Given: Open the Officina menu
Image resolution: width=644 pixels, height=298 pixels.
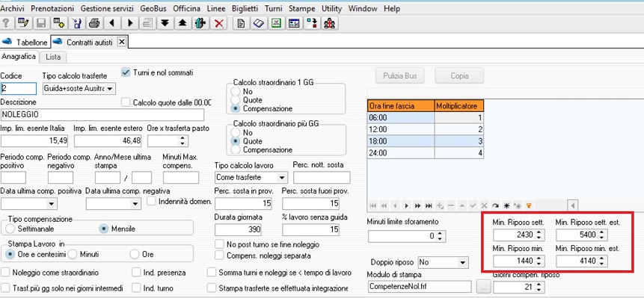Looking at the screenshot, I should 186,8.
